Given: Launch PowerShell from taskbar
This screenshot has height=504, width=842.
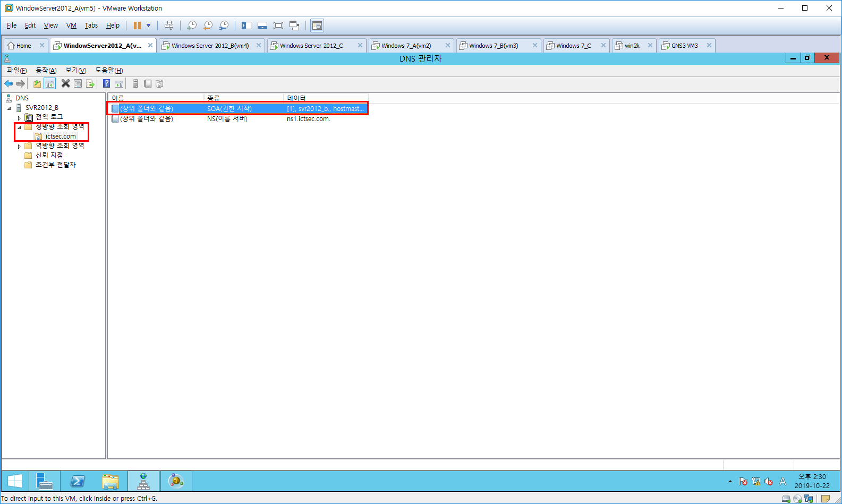Looking at the screenshot, I should (x=78, y=481).
